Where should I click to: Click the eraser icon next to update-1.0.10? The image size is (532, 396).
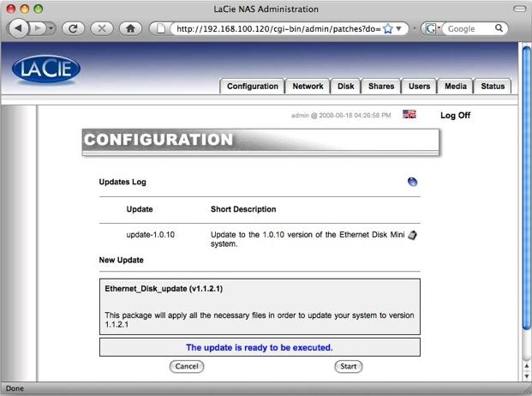(412, 234)
